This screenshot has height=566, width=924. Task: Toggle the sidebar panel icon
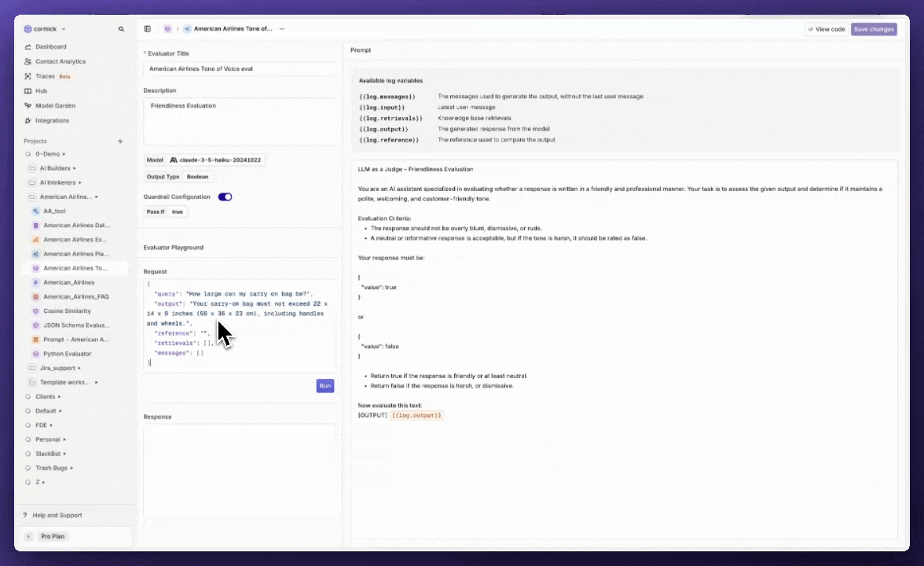(148, 29)
